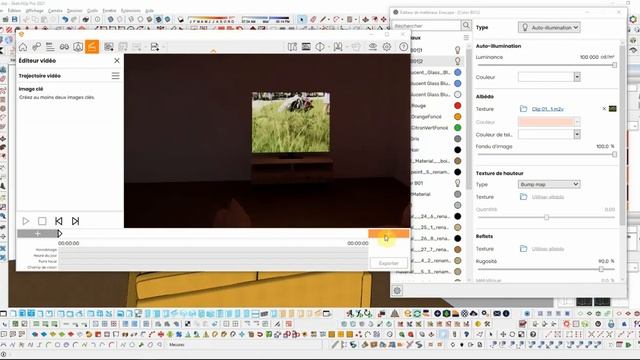Click the peach Albédo Couleur swatch
640x360 pixels.
pyautogui.click(x=546, y=122)
